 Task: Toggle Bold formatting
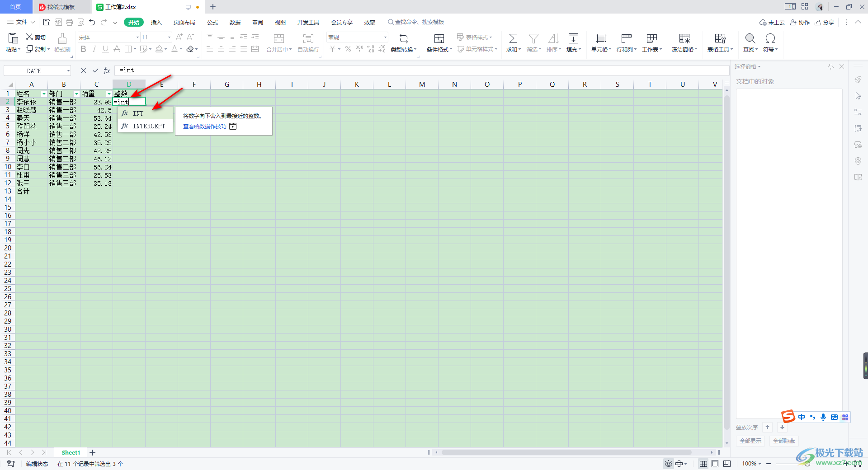point(83,49)
